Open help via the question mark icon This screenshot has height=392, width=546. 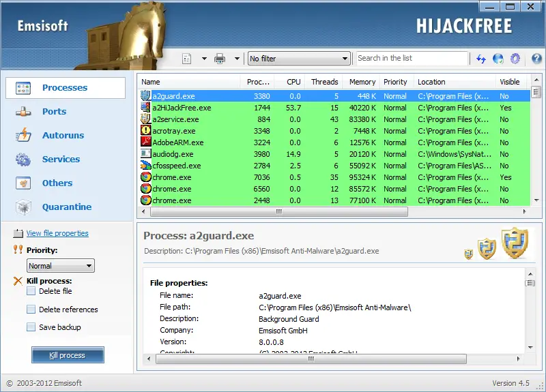(536, 59)
